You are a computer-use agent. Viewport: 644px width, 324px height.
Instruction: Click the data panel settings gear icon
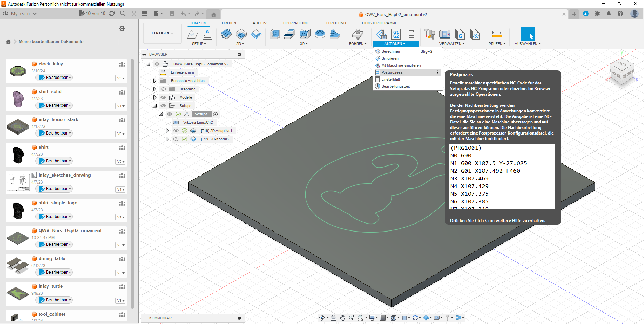[122, 29]
